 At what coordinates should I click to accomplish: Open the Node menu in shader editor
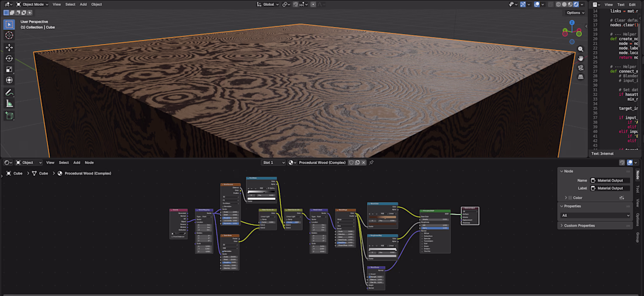(89, 162)
